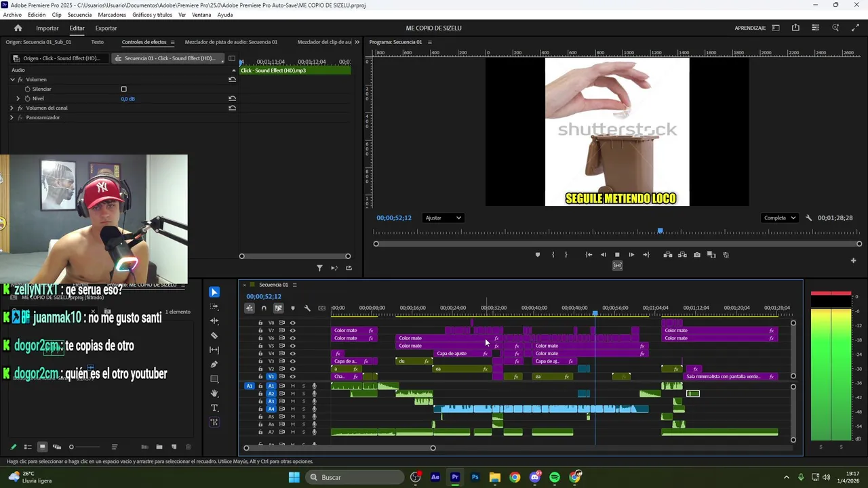
Task: Select the Slip tool
Action: coord(214,350)
